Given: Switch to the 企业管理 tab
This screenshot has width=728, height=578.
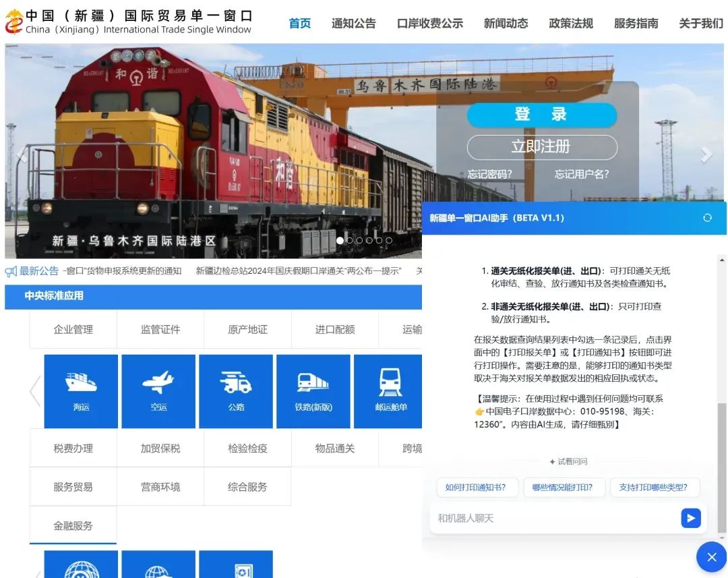Looking at the screenshot, I should tap(73, 329).
